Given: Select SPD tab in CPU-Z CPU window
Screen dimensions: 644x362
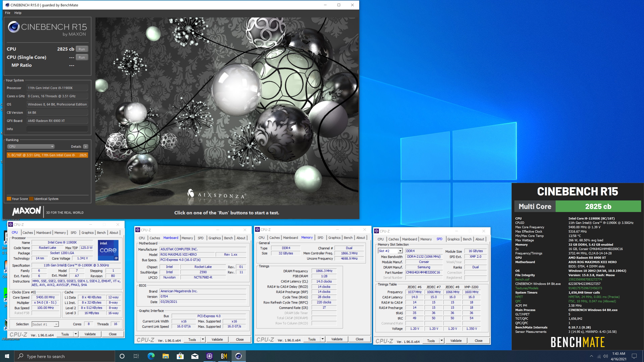Looking at the screenshot, I should coord(73,233).
